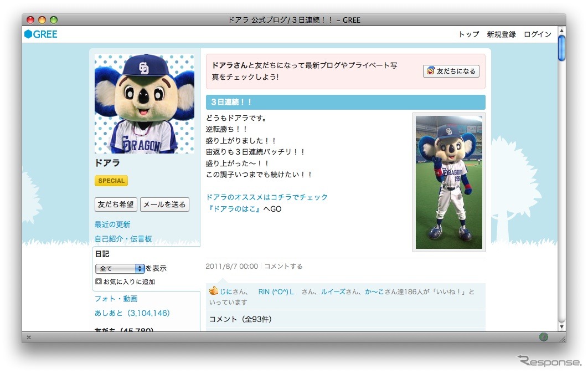
Task: Click the plus icon beside お気に入りに追加
Action: [99, 282]
